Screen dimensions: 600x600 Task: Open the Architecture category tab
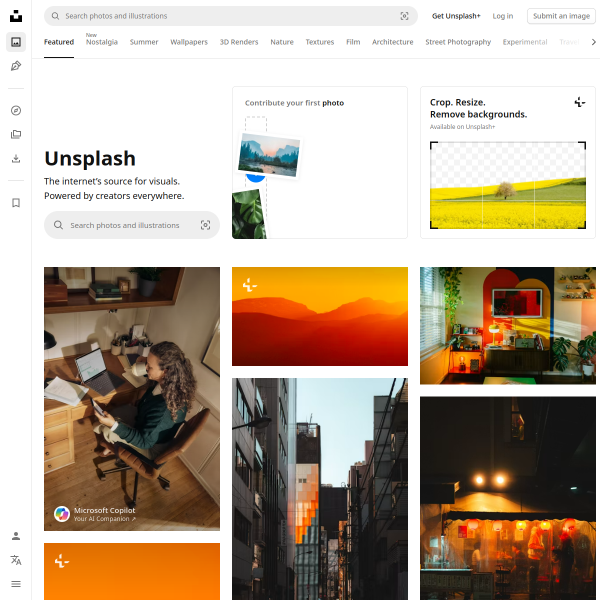(393, 42)
